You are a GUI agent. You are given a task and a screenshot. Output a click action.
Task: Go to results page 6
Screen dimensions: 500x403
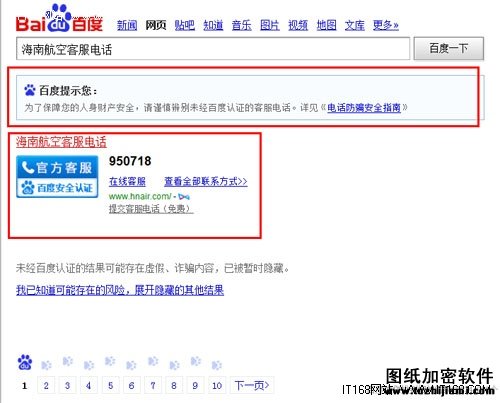pyautogui.click(x=131, y=386)
